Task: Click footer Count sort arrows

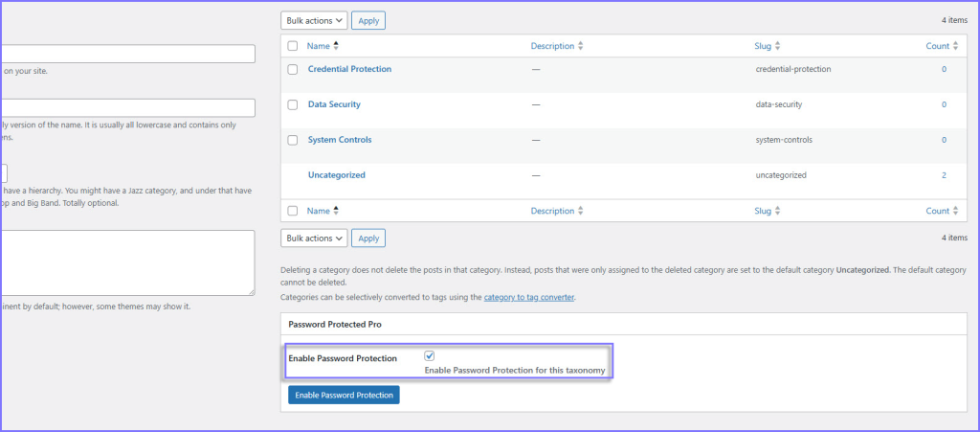Action: coord(957,211)
